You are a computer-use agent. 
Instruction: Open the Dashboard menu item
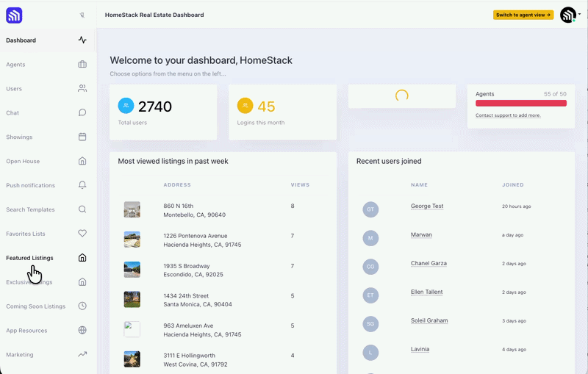pyautogui.click(x=48, y=40)
